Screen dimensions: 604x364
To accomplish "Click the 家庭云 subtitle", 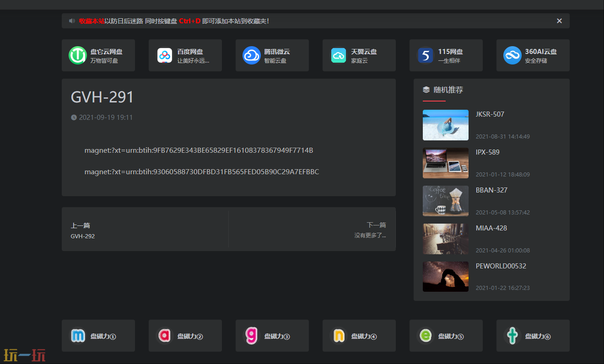I will [359, 60].
